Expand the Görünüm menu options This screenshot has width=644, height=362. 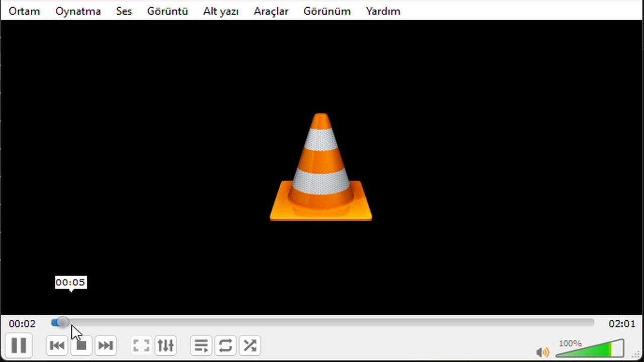(x=327, y=11)
